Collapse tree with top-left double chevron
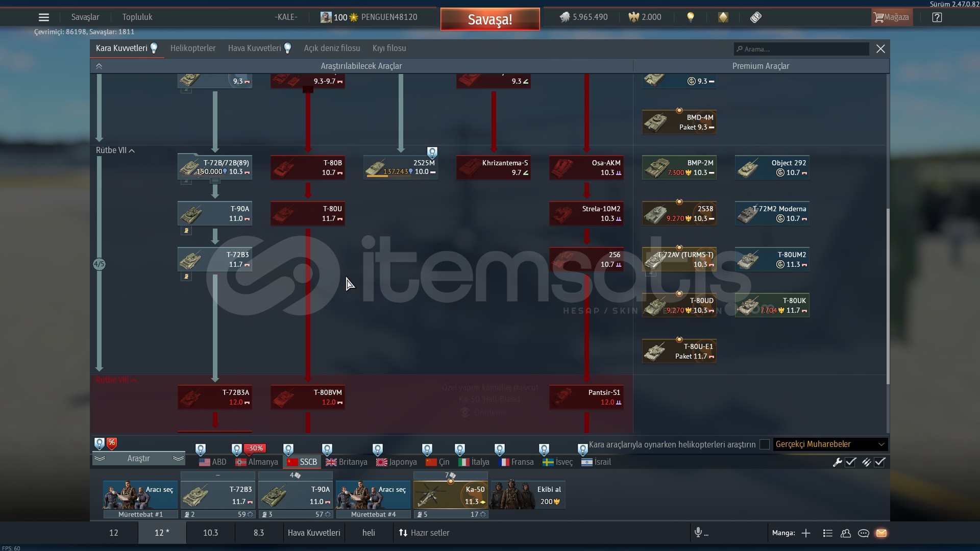The height and width of the screenshot is (551, 980). pos(99,66)
